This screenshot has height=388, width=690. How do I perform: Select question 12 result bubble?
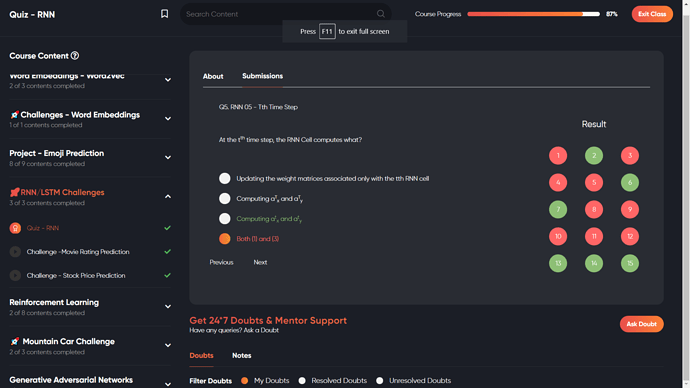(630, 236)
